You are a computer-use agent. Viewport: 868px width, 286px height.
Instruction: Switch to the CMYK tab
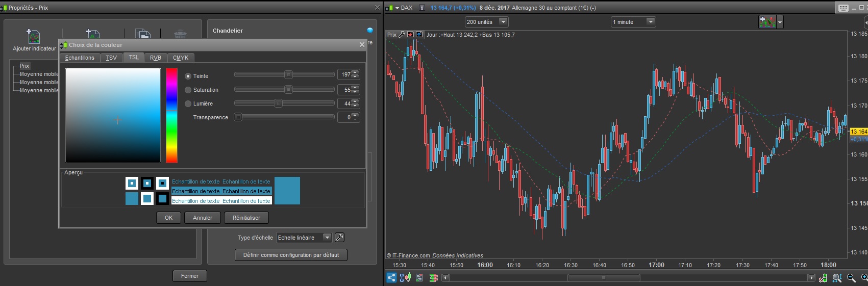pos(181,58)
